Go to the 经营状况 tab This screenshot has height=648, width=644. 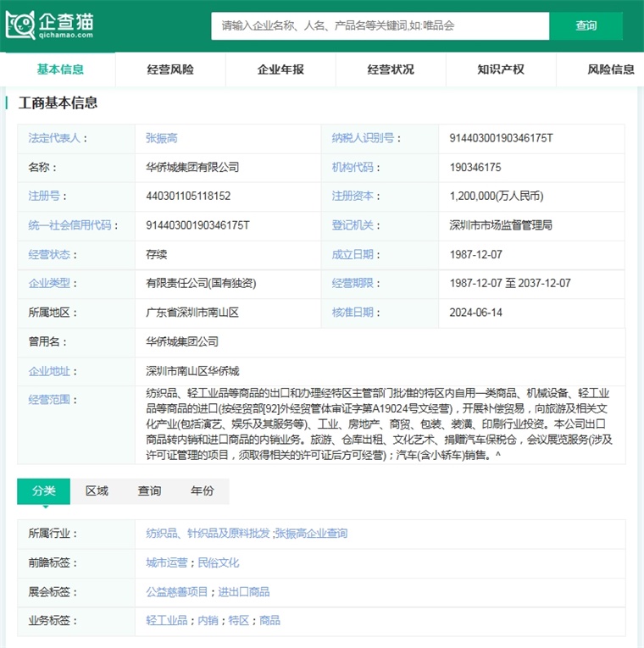(x=391, y=69)
